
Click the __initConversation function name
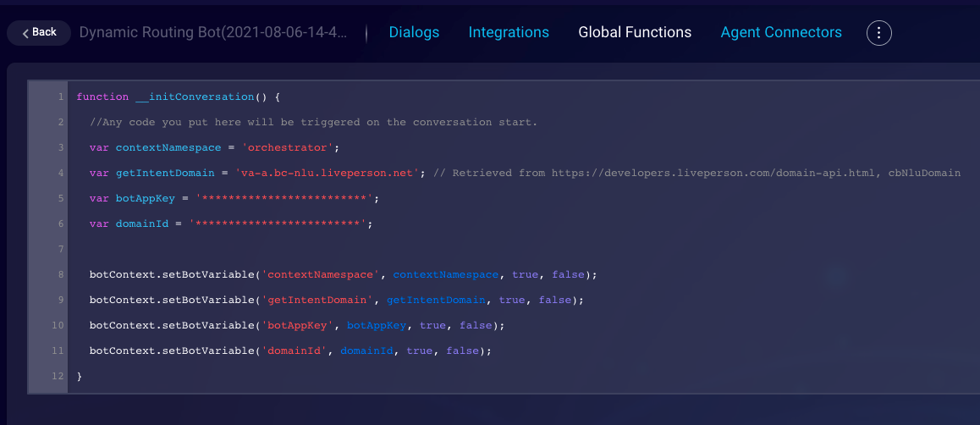[x=195, y=97]
